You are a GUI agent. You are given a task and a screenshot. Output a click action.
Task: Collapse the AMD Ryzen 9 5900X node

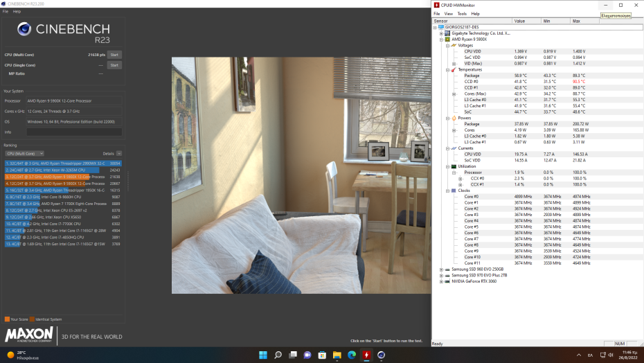coord(441,39)
